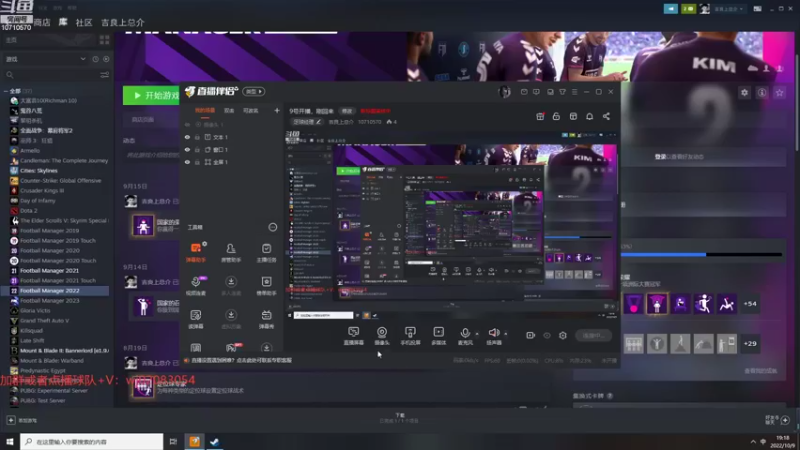Open the Steam account name dropdown
Viewport: 800px width, 450px height.
[728, 9]
